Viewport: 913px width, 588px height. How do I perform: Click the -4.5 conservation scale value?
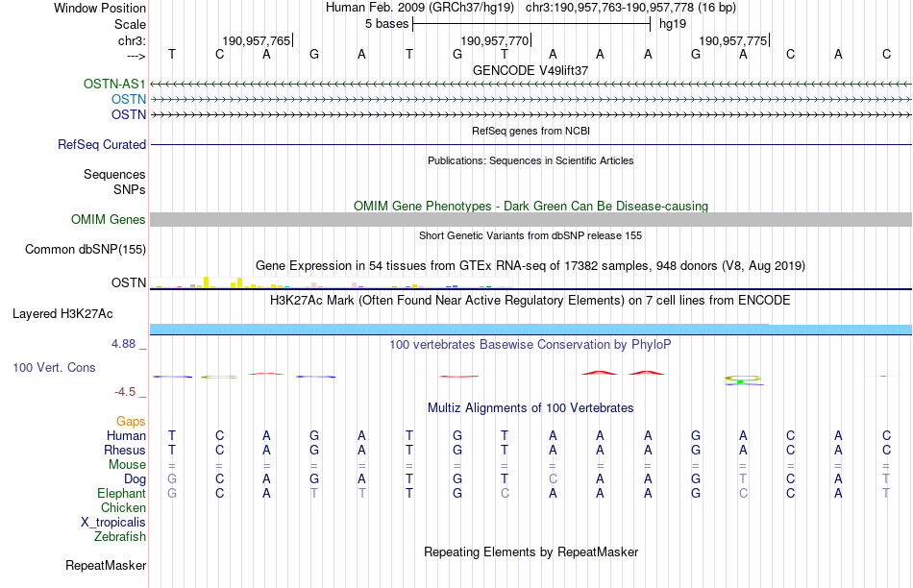pyautogui.click(x=125, y=392)
